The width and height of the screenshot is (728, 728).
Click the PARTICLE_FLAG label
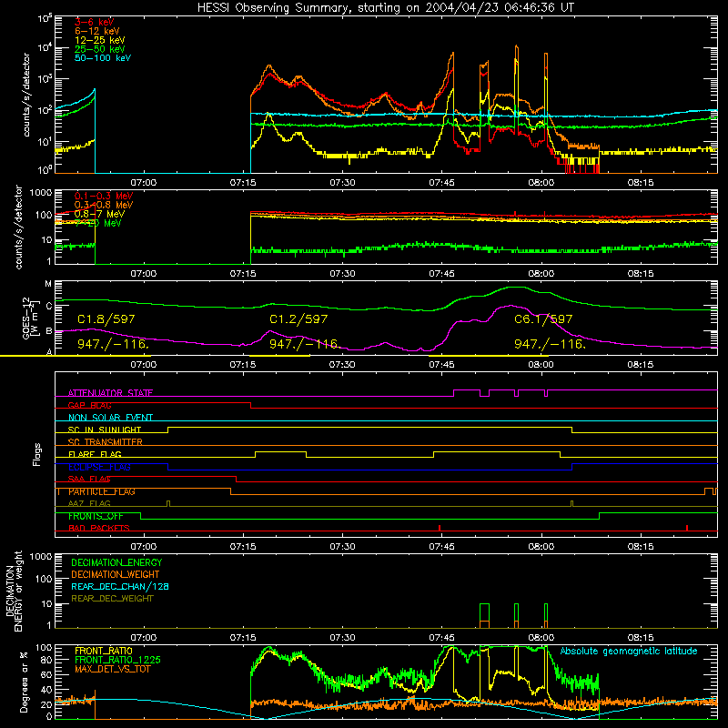102,491
